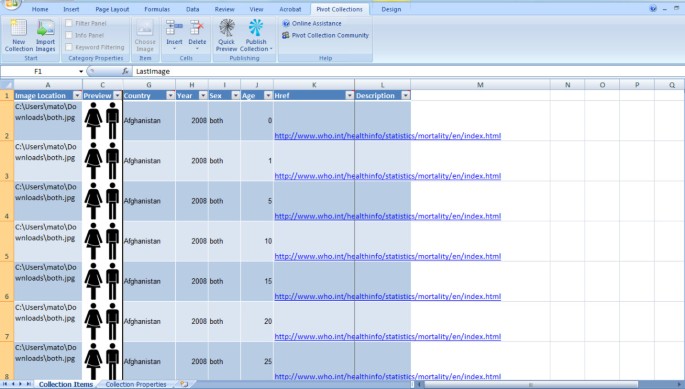
Task: Open the WHO mortality link in row 3
Action: click(x=387, y=176)
